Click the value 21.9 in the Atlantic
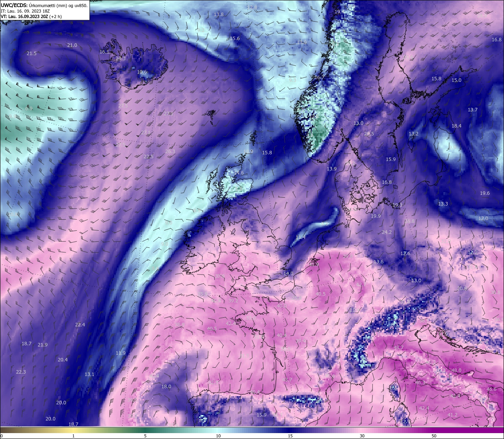504x439 pixels. [x=43, y=345]
